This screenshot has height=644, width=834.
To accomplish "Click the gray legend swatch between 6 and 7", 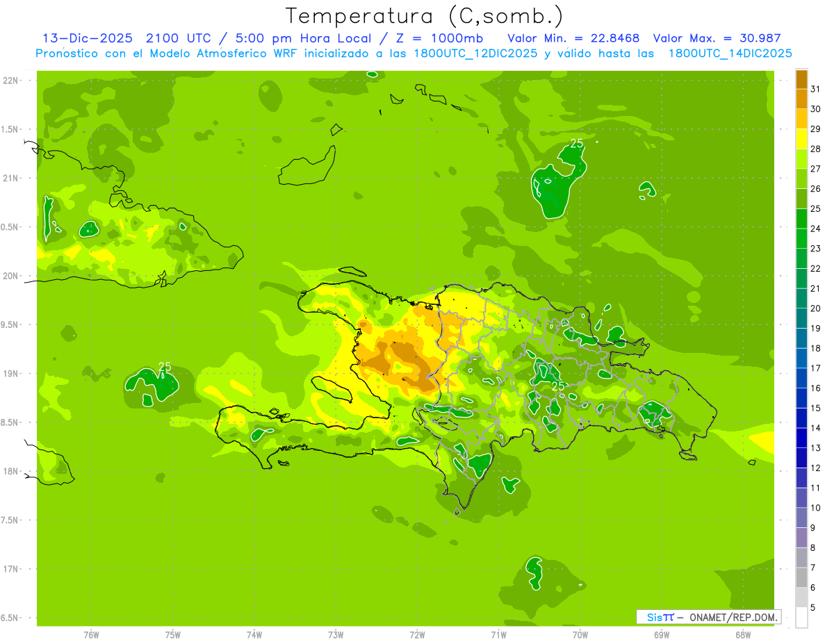I will pyautogui.click(x=801, y=577).
